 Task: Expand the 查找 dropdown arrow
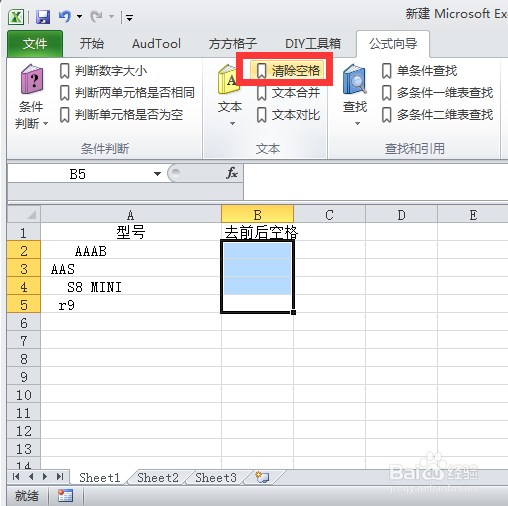tap(357, 124)
